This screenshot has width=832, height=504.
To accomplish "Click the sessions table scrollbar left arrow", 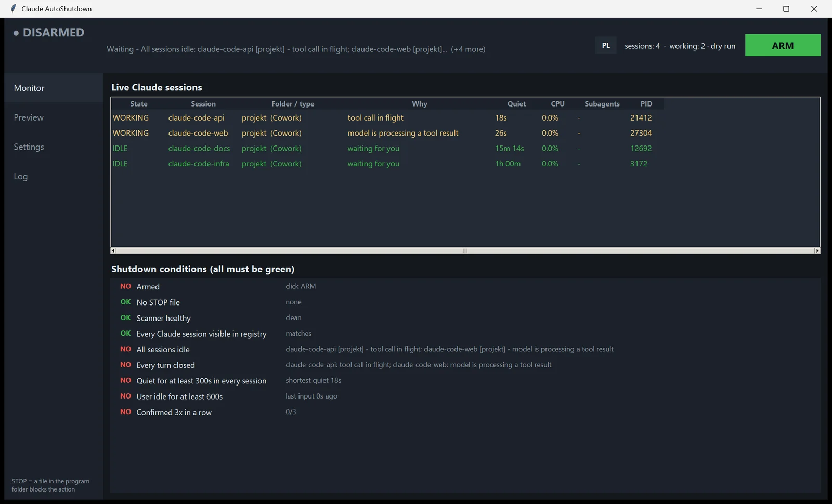I will [x=114, y=250].
